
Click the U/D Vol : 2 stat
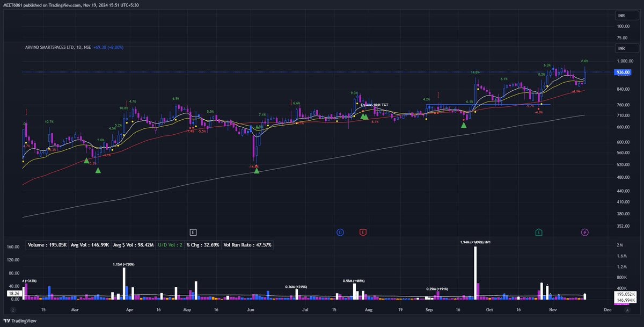coord(170,245)
